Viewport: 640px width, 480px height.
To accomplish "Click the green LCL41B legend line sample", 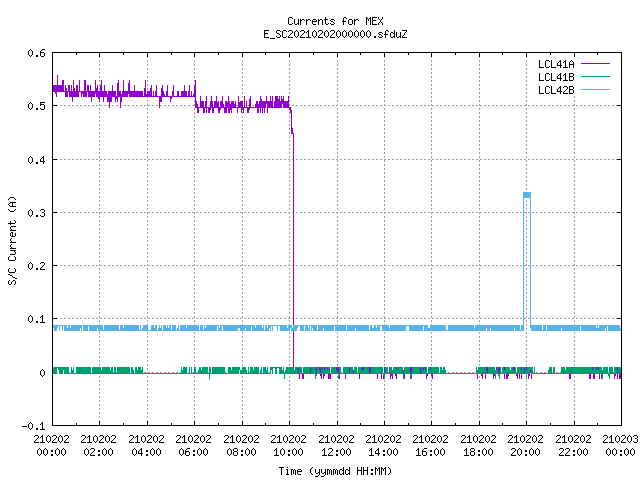I will coord(595,77).
